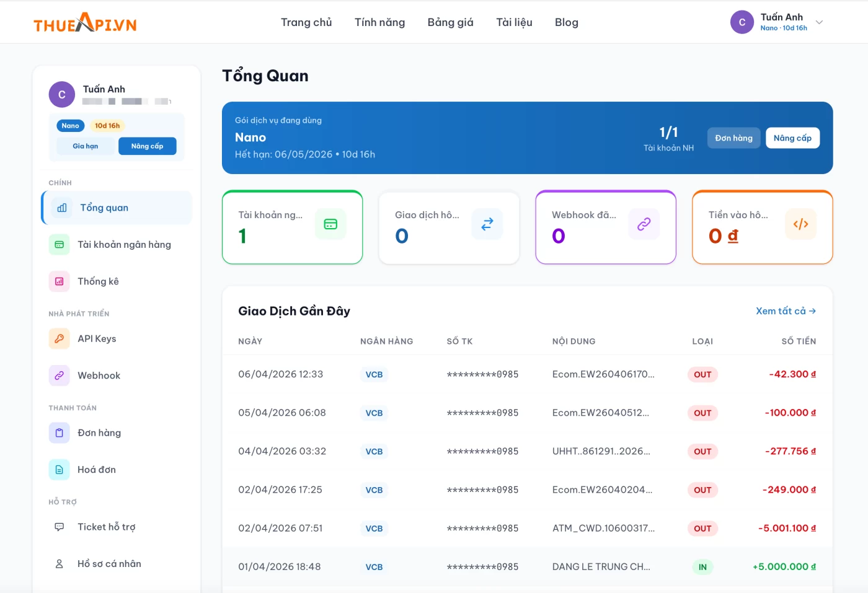Expand the Tuấn Anh account dropdown chevron
868x593 pixels.
coord(819,22)
